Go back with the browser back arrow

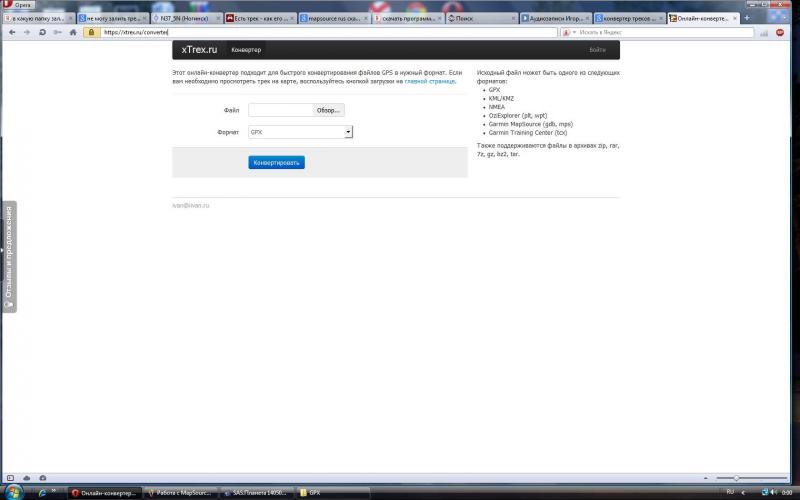[x=12, y=32]
